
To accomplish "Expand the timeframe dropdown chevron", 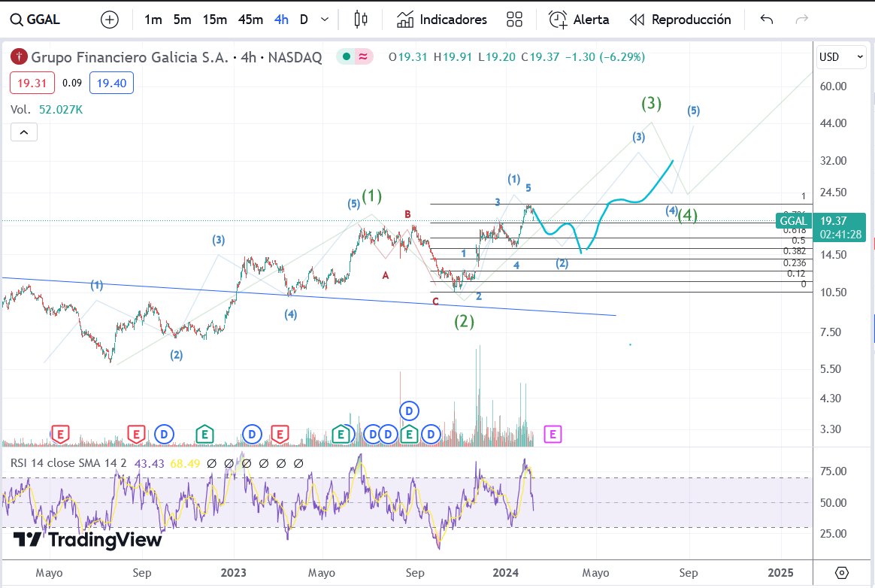I will pyautogui.click(x=325, y=20).
